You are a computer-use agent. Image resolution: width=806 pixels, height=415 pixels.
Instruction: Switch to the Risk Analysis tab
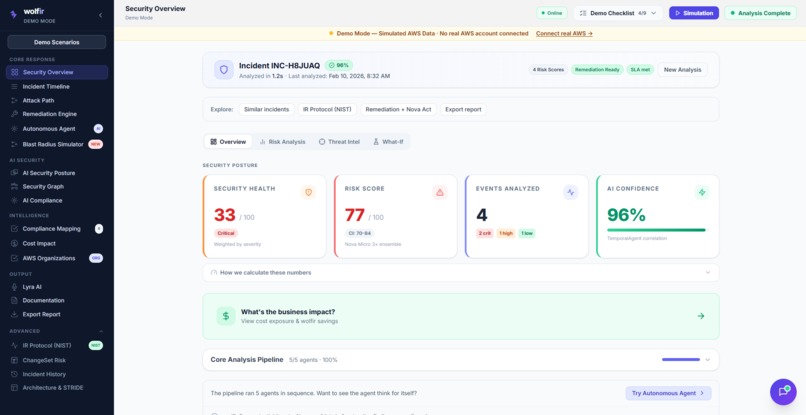(x=282, y=142)
